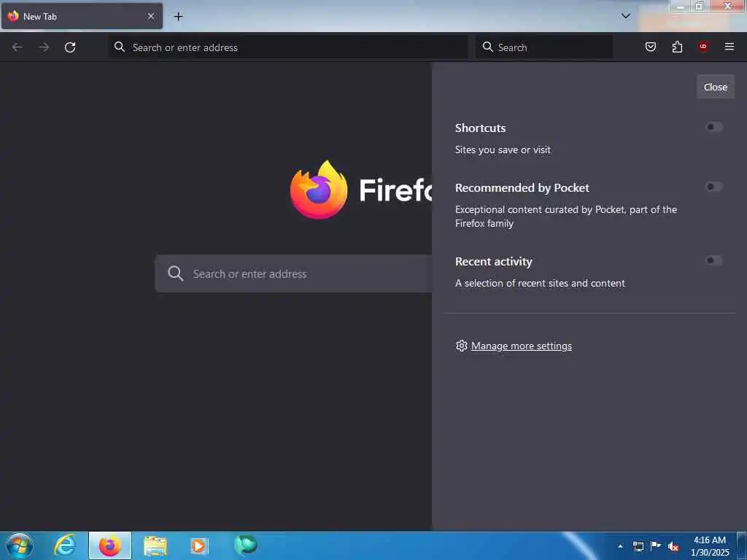Open the green round app on taskbar
This screenshot has height=560, width=747.
246,545
